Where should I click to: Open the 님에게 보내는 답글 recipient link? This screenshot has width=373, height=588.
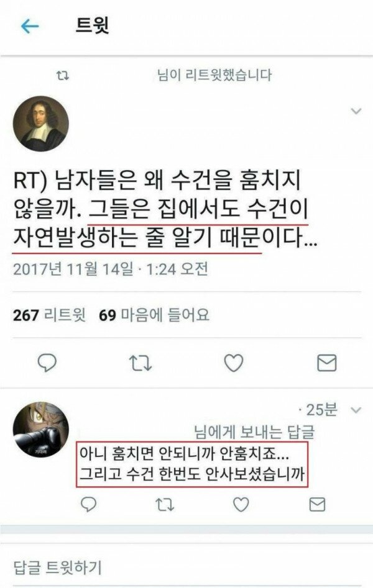(254, 432)
